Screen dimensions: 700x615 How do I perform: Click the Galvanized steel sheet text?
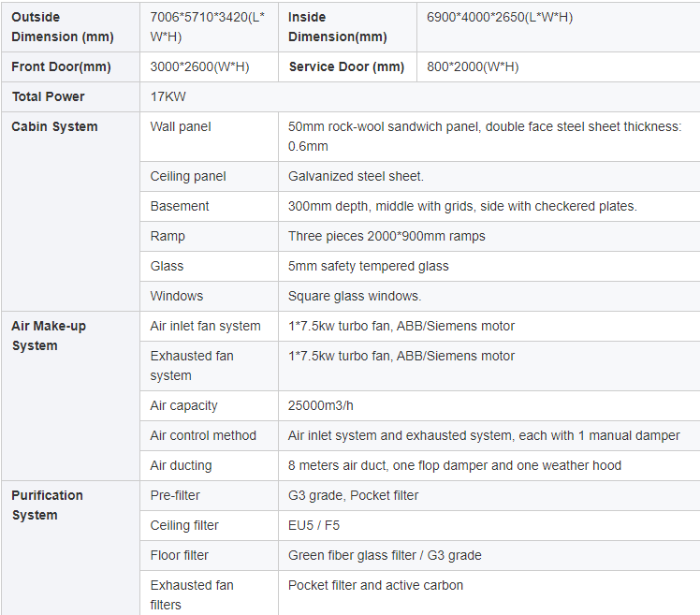tap(356, 176)
